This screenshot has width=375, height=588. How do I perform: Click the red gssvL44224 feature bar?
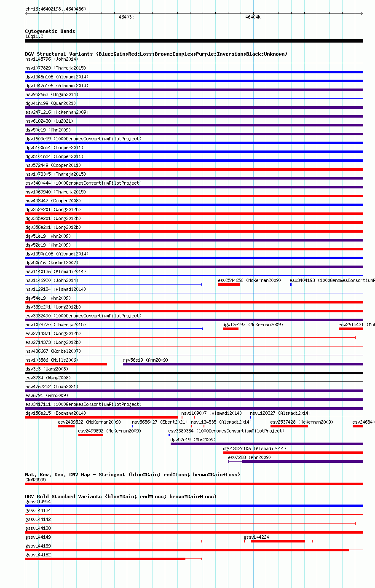click(278, 541)
